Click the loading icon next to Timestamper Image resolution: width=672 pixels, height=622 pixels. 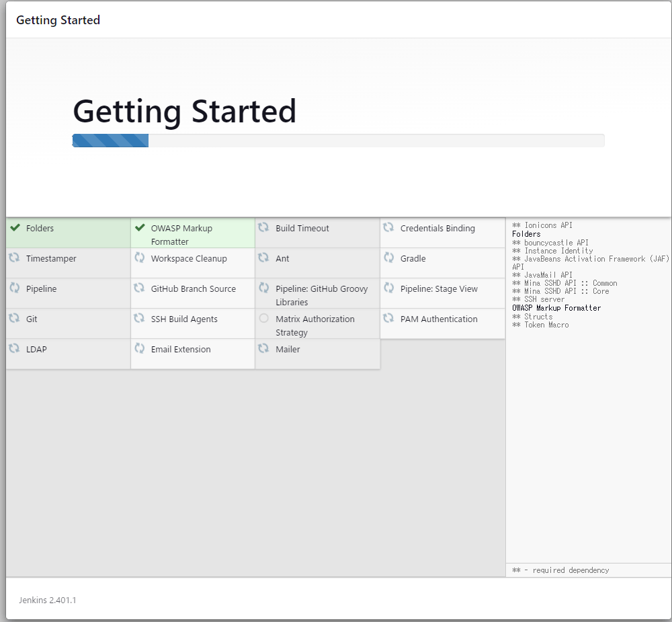(14, 258)
